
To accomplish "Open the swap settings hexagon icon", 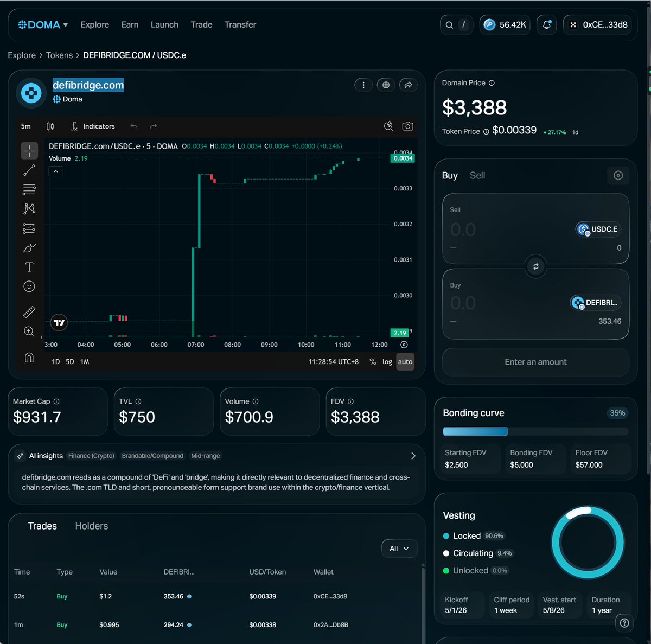I will [x=618, y=175].
